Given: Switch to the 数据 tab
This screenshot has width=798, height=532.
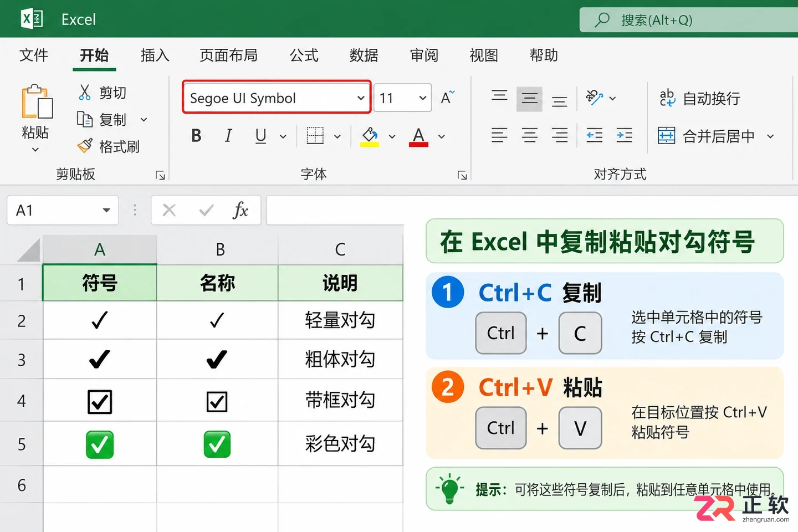Looking at the screenshot, I should pyautogui.click(x=364, y=55).
